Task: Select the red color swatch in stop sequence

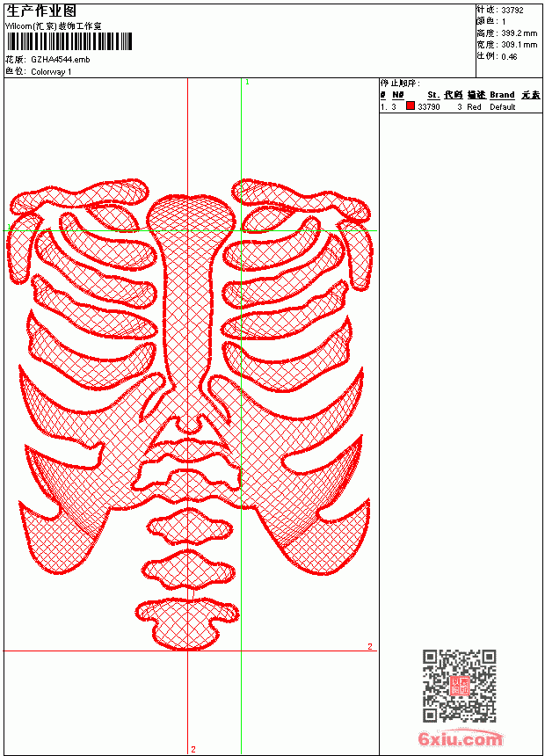Action: [410, 106]
